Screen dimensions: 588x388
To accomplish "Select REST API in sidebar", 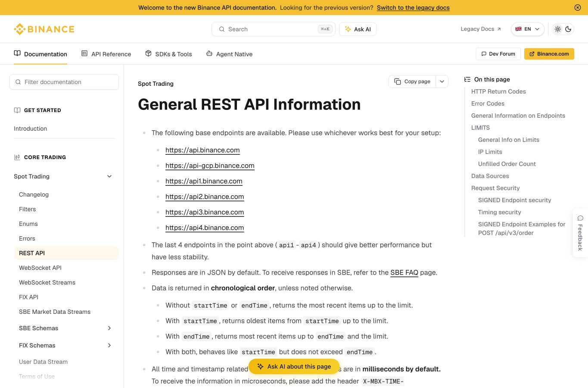I will coord(67,253).
